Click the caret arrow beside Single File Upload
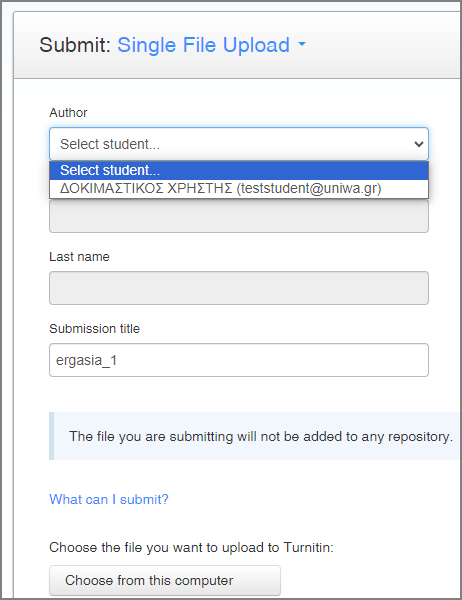Image resolution: width=462 pixels, height=600 pixels. pos(302,44)
